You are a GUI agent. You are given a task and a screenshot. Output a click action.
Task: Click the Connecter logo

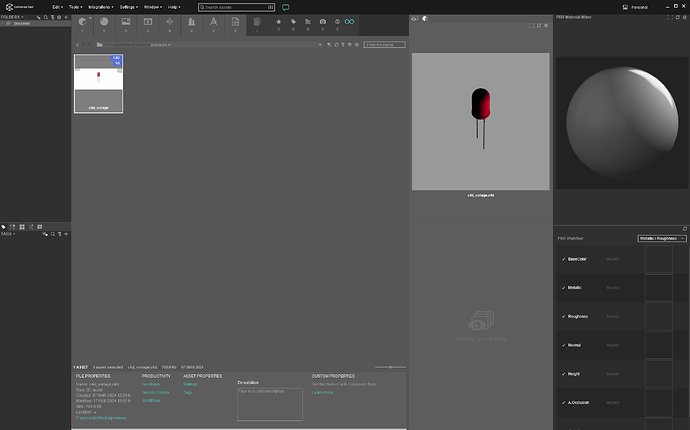coord(19,7)
